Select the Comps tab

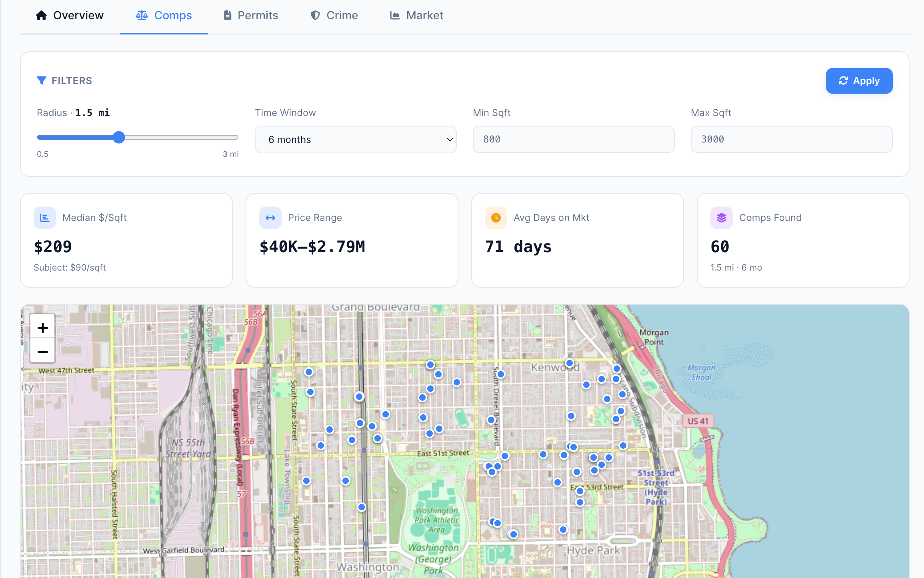(x=164, y=16)
